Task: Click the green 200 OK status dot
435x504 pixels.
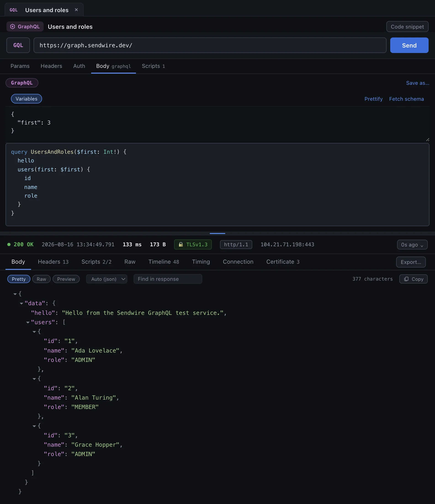Action: pos(9,244)
